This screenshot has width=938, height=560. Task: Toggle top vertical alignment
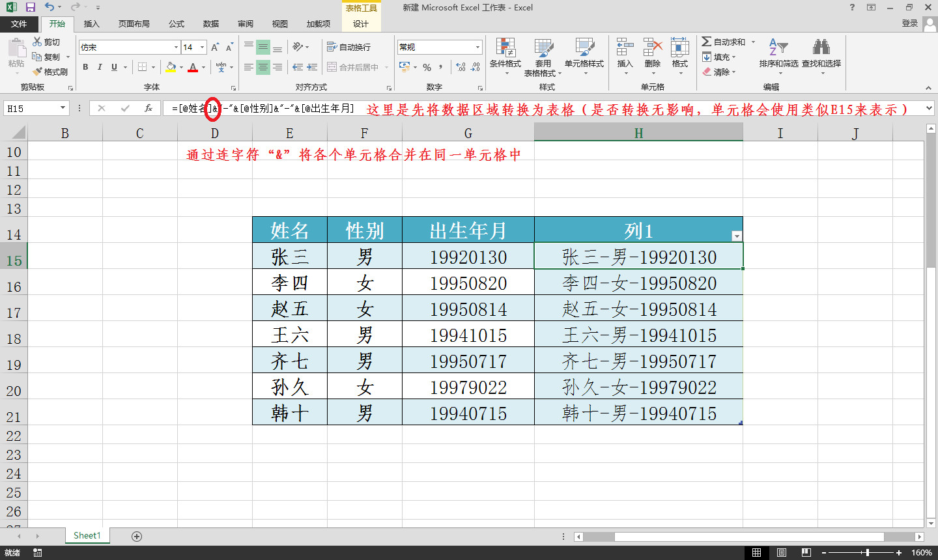(249, 47)
